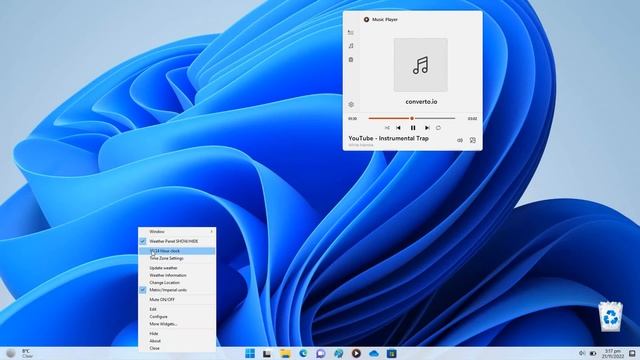Click the playback progress slider handle
The height and width of the screenshot is (360, 640).
point(412,118)
